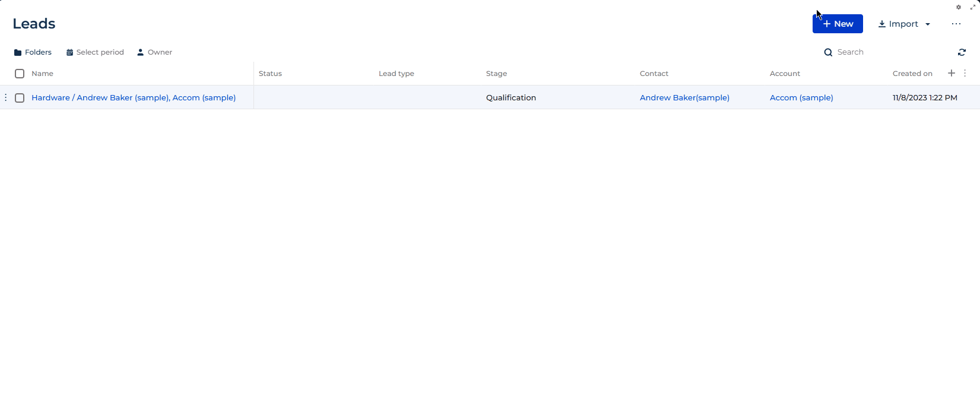This screenshot has width=980, height=418.
Task: Sort by the Name column header
Action: [x=42, y=74]
